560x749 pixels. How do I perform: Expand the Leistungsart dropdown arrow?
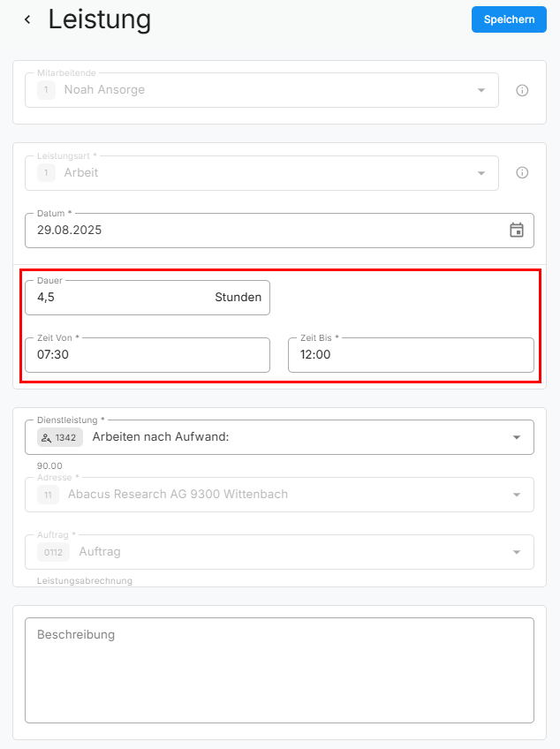click(x=481, y=173)
